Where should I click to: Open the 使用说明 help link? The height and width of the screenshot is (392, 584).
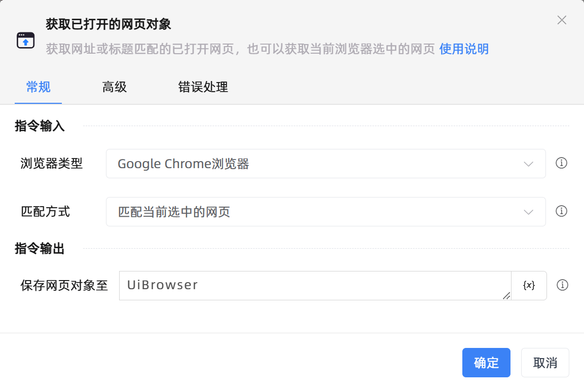(464, 49)
